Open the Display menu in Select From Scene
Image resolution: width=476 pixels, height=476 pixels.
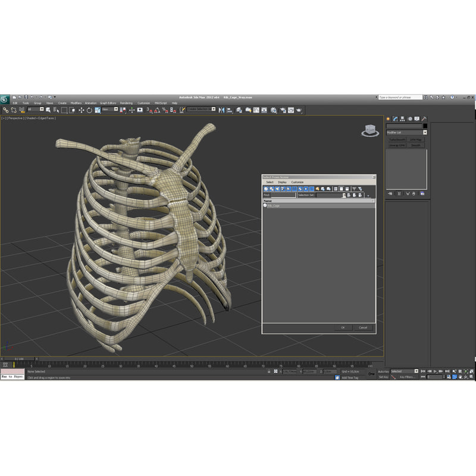click(281, 182)
